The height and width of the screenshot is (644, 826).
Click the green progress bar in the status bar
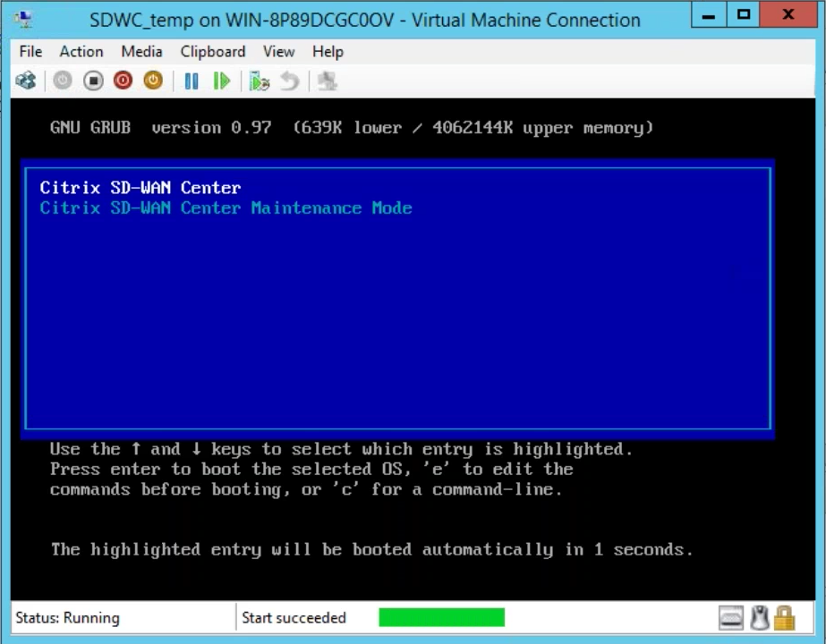point(441,618)
